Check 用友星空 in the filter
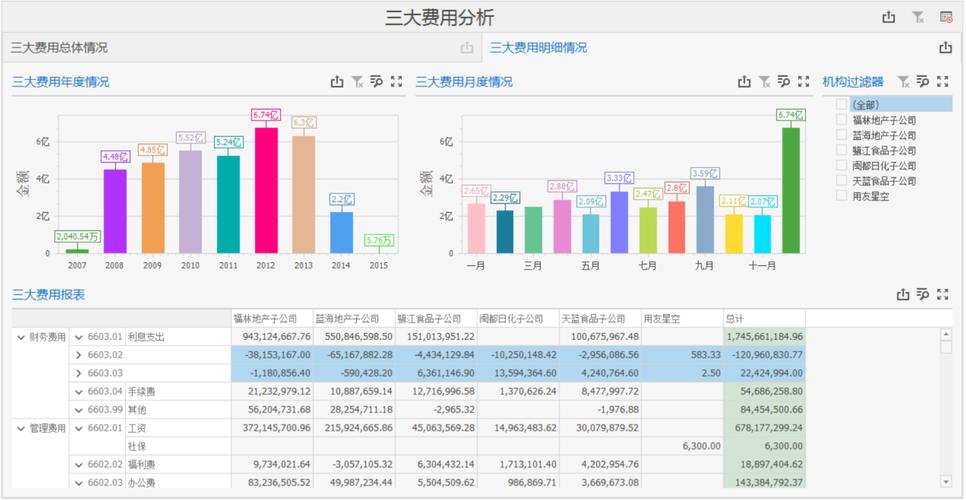This screenshot has width=966, height=500. pos(842,196)
